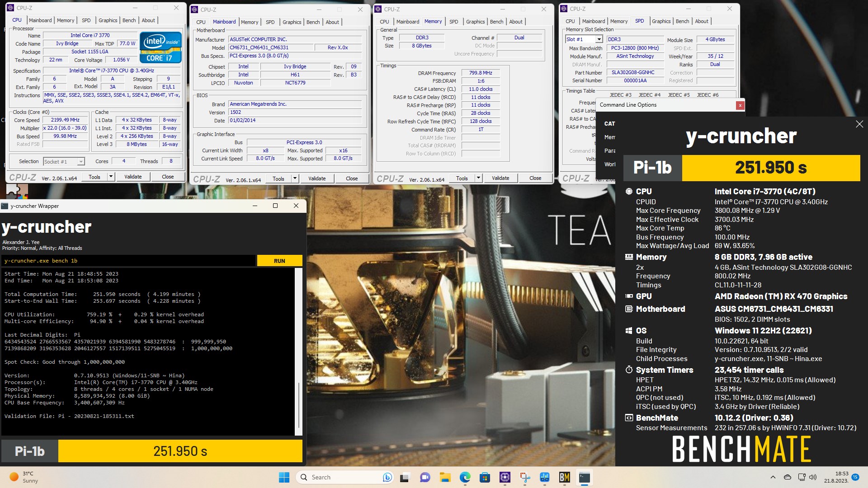Click Tools button in the CPU-tab CPU-Z window
The image size is (868, 488).
click(94, 177)
